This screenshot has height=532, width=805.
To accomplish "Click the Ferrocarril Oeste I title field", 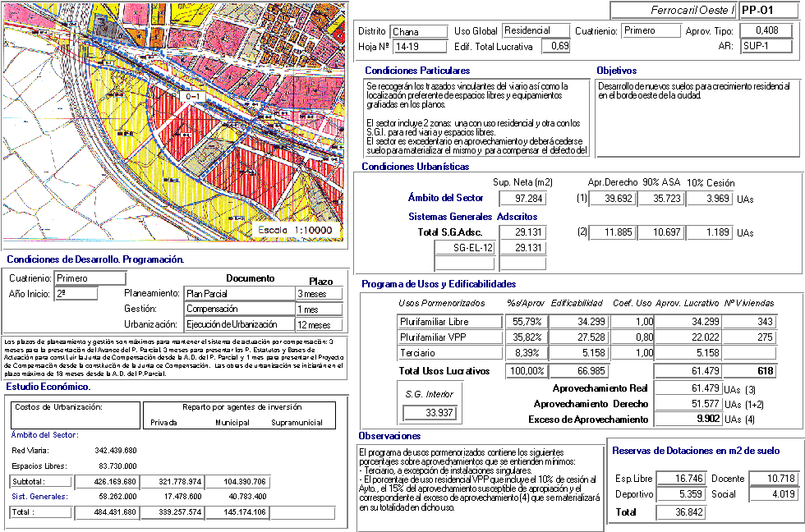I will (x=674, y=11).
